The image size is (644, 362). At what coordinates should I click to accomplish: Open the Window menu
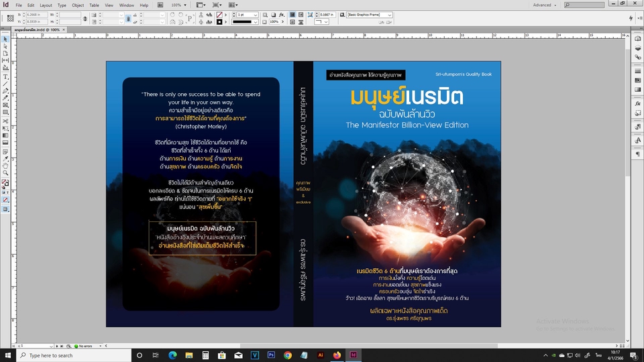[x=127, y=5]
